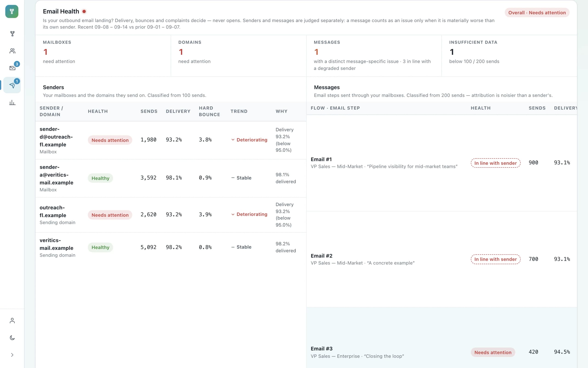
Task: Click In line with sender badge for Email #2
Action: point(495,259)
